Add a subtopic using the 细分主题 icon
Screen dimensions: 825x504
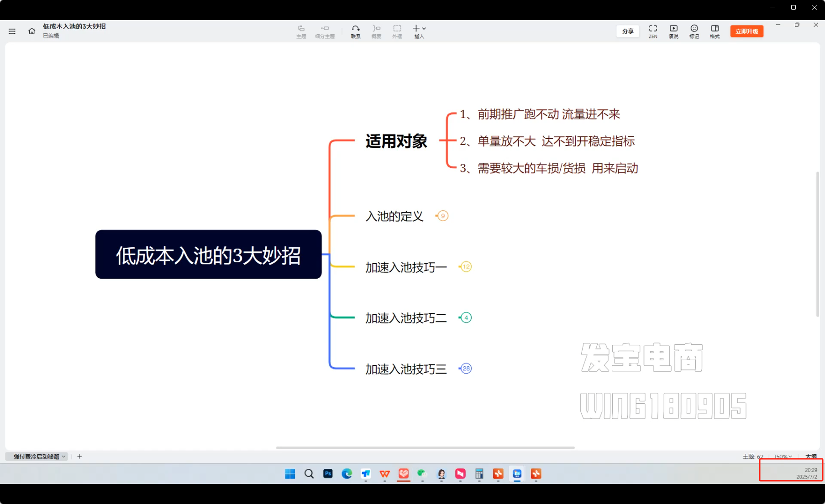[x=325, y=31]
